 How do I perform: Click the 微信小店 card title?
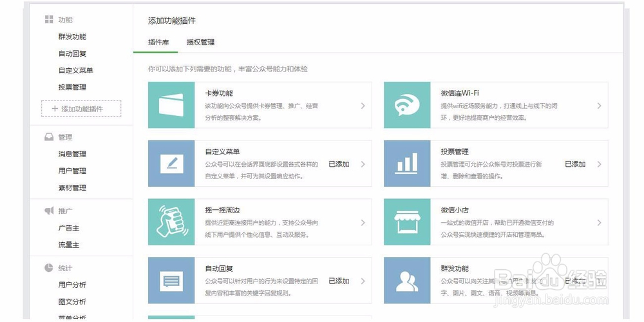[x=455, y=211]
